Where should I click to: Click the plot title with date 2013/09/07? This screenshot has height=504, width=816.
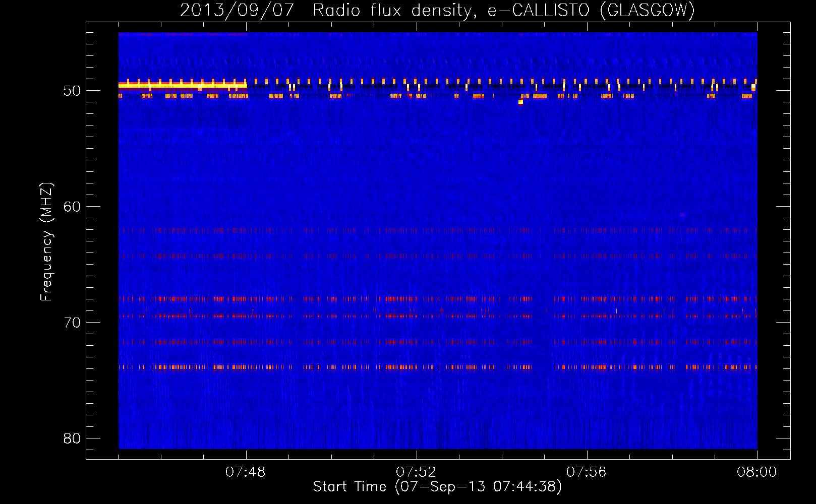coord(437,10)
